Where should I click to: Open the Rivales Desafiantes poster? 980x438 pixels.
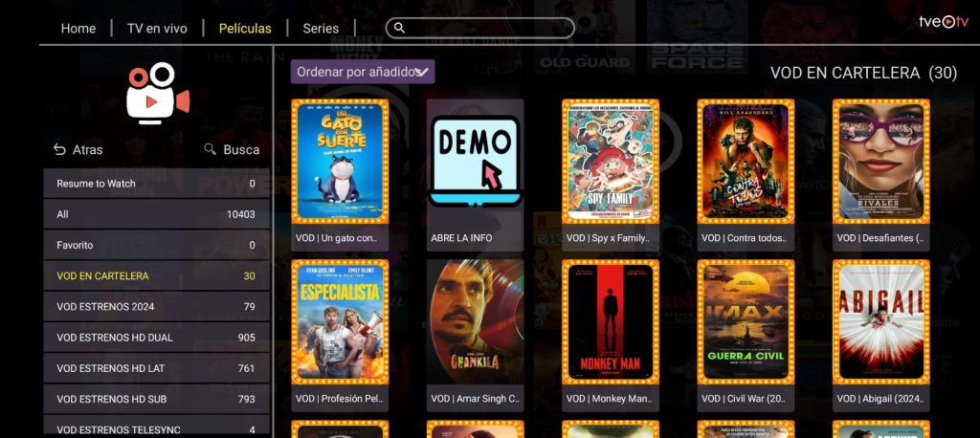[881, 162]
